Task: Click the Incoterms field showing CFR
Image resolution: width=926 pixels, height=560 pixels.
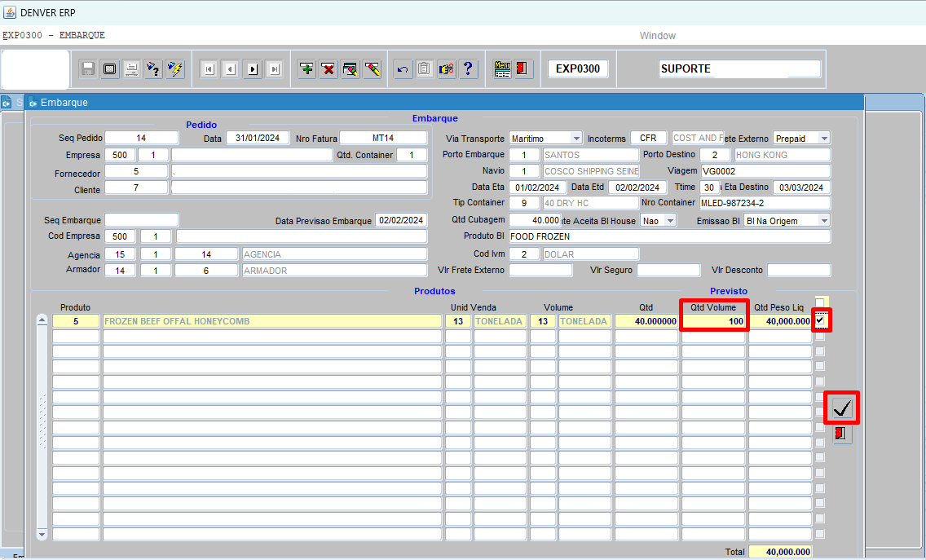Action: 648,138
